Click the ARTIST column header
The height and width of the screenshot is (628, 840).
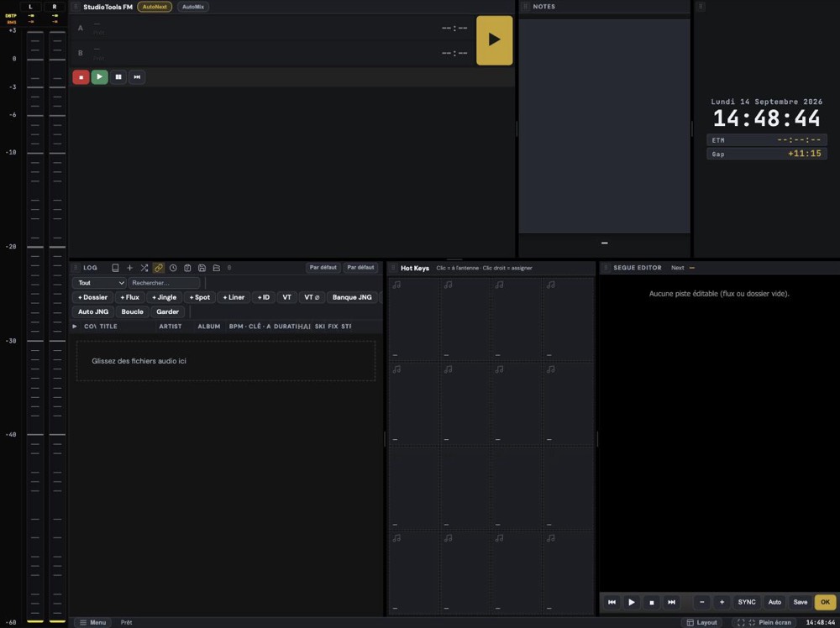(x=171, y=326)
